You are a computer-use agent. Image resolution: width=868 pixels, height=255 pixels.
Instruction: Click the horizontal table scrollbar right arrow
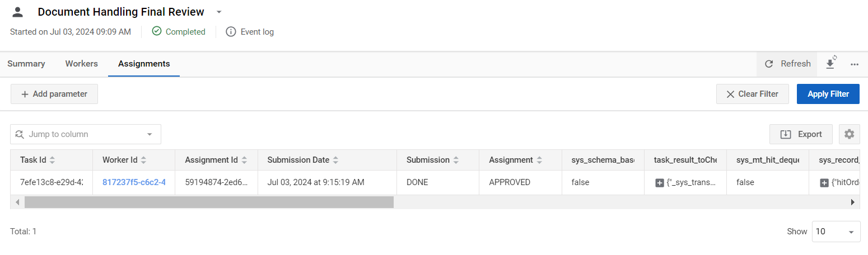[853, 202]
